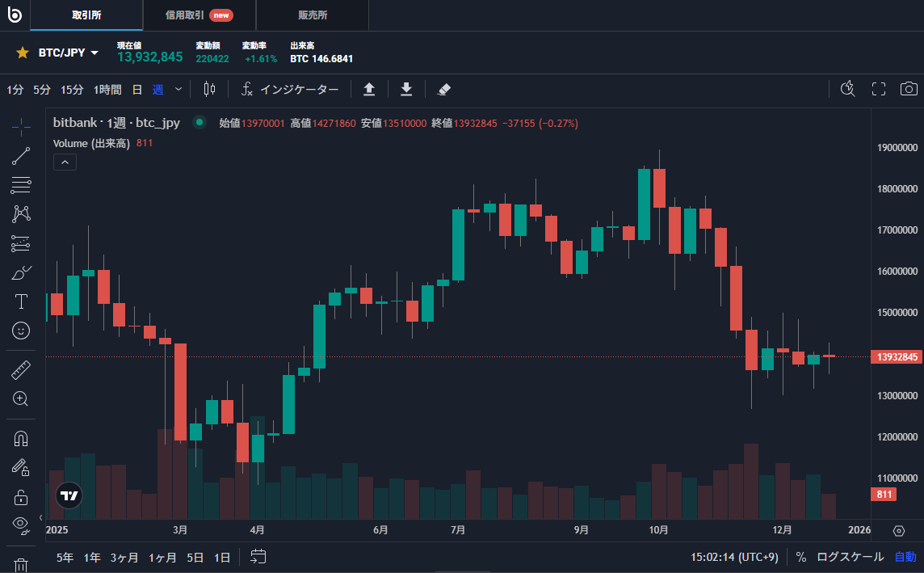The height and width of the screenshot is (573, 924).
Task: Set the chart range to 3ヶ月
Action: (124, 557)
